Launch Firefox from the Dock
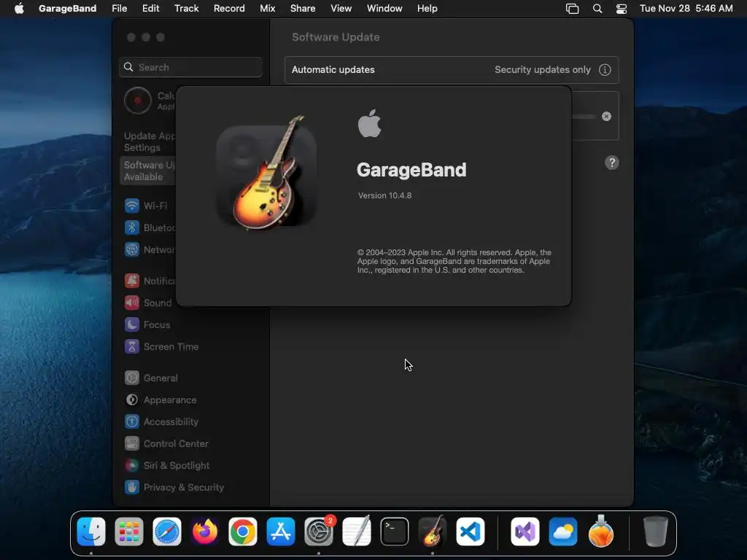This screenshot has height=560, width=747. [x=205, y=532]
